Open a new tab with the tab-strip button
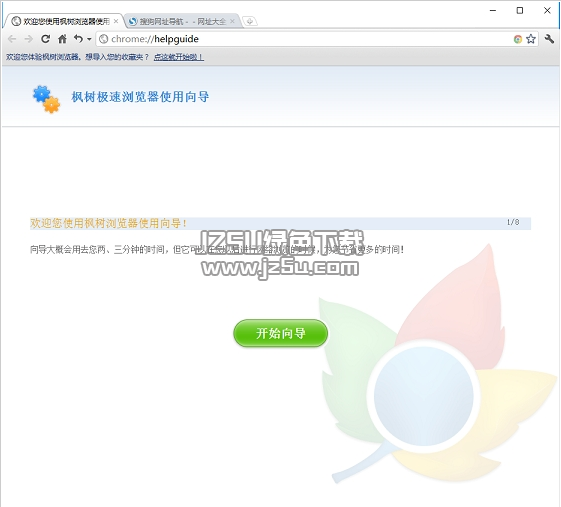Screen dimensions: 561x507 pos(250,21)
